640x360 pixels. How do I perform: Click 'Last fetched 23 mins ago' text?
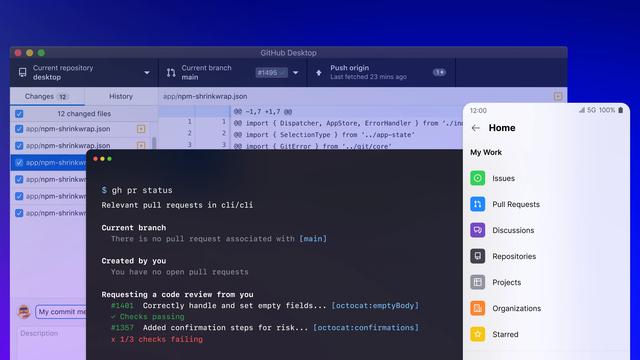[368, 77]
